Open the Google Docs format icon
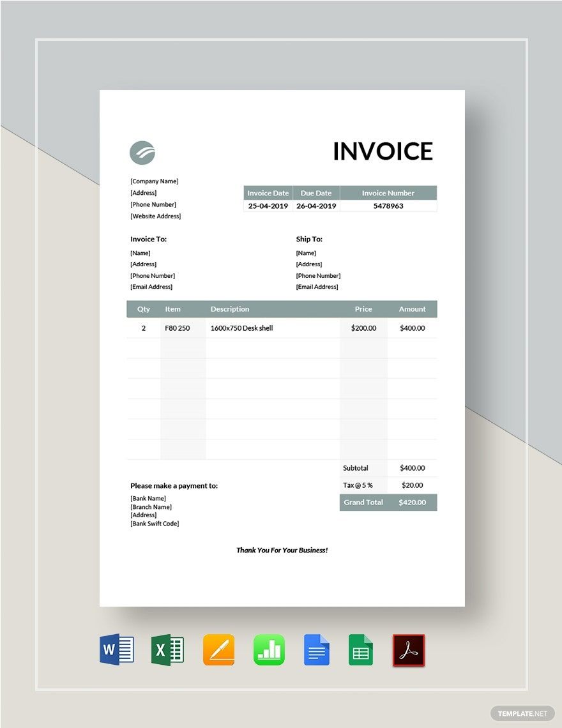 (317, 650)
